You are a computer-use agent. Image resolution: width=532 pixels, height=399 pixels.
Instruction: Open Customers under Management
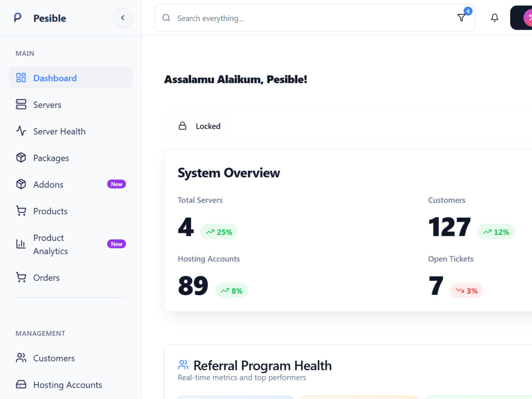pos(71,358)
